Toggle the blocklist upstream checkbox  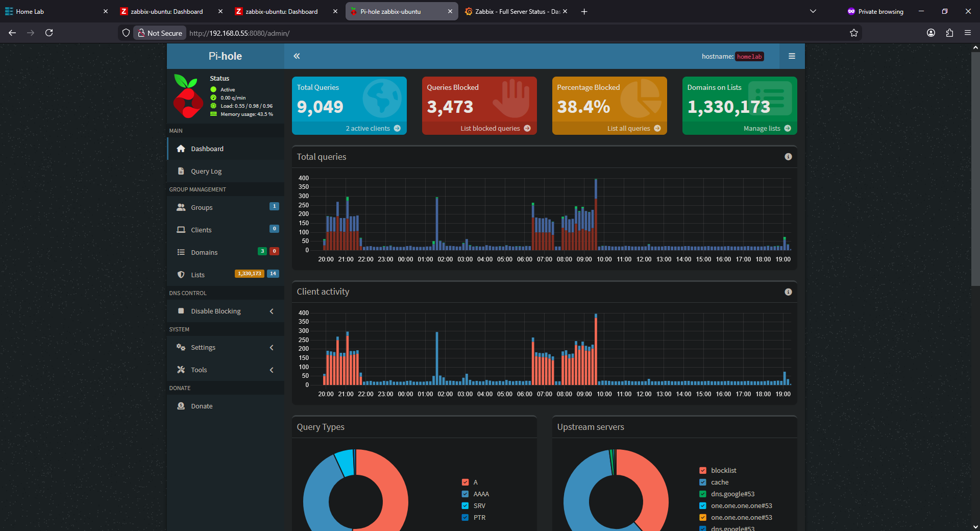pyautogui.click(x=703, y=470)
